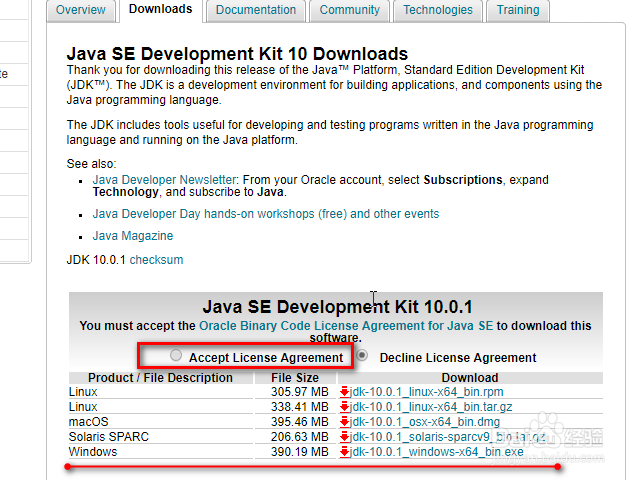640x480 pixels.
Task: Open the Java Magazine link
Action: pyautogui.click(x=133, y=236)
